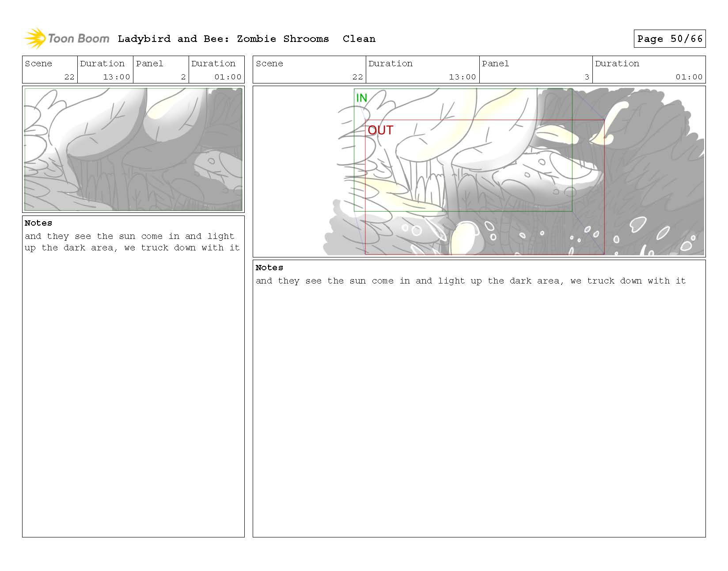The height and width of the screenshot is (571, 728).
Task: Open the panel 3 storyboard thumbnail
Action: pyautogui.click(x=479, y=171)
